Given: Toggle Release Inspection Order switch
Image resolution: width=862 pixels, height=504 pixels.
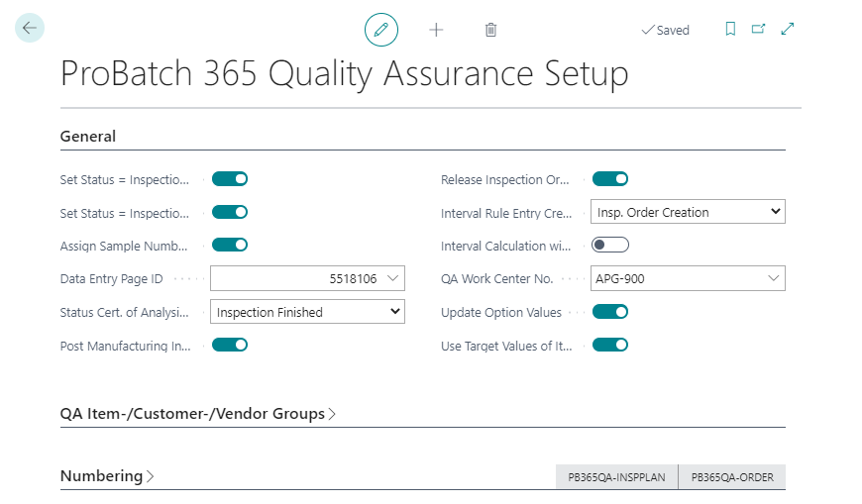Looking at the screenshot, I should [610, 179].
